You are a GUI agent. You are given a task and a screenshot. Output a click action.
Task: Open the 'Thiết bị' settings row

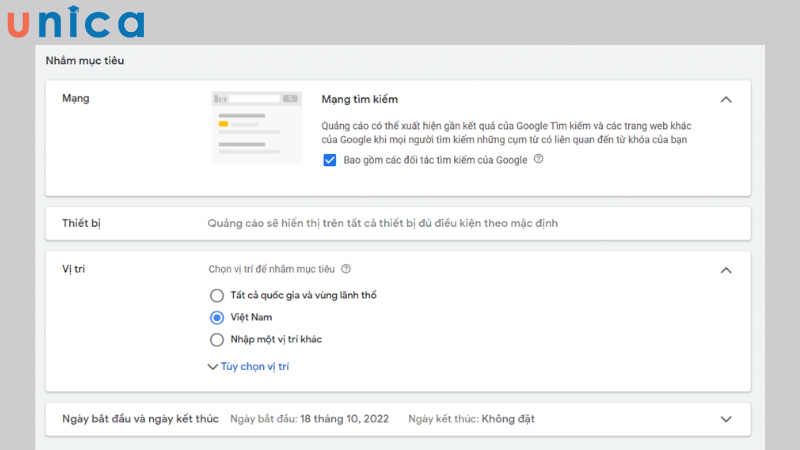(x=398, y=223)
